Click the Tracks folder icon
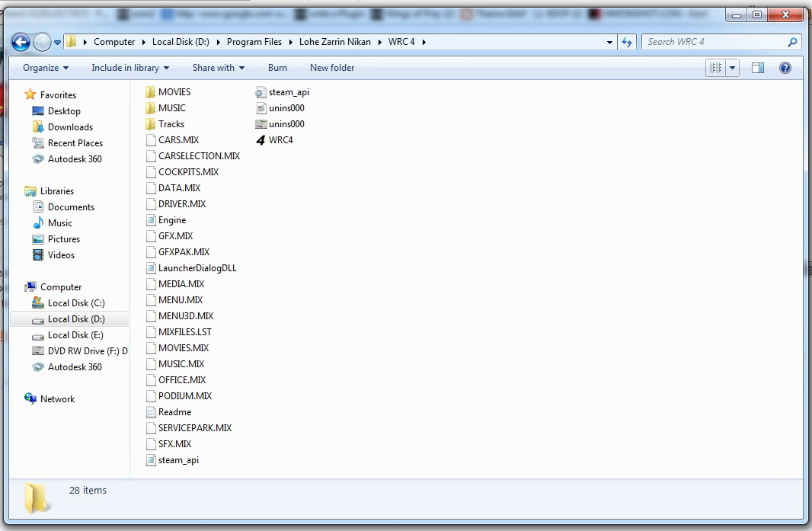Screen dimensions: 812x531 [151, 124]
